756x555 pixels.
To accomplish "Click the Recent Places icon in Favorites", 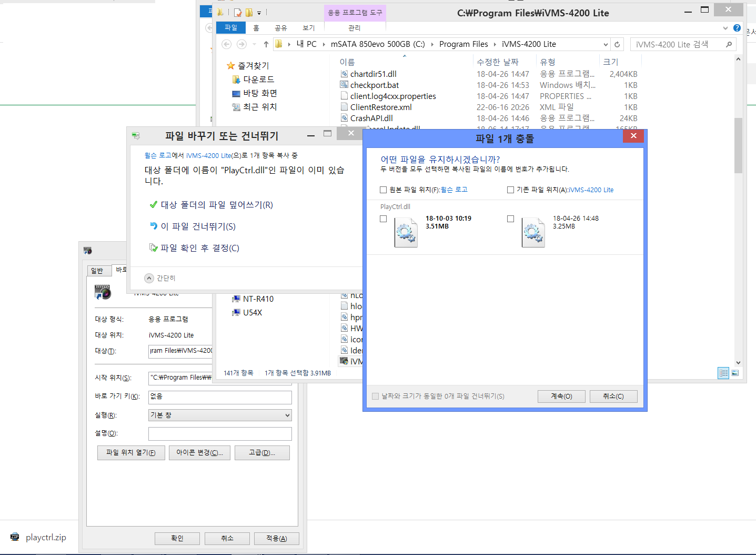I will 236,107.
